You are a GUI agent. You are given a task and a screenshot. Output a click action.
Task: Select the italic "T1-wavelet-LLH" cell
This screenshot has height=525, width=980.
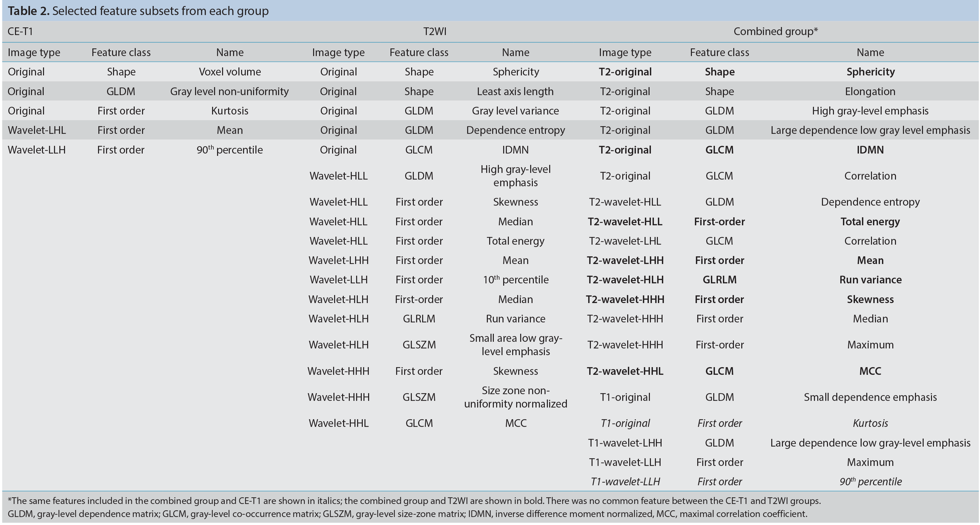[625, 482]
